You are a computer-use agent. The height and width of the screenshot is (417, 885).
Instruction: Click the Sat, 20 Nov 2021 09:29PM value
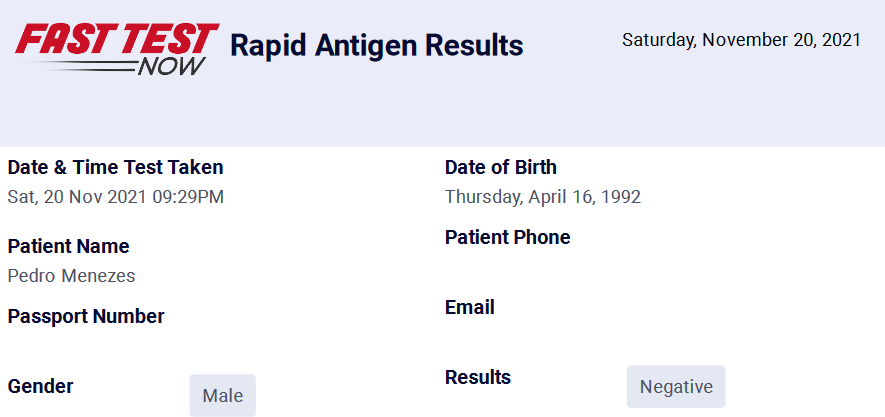pos(115,197)
